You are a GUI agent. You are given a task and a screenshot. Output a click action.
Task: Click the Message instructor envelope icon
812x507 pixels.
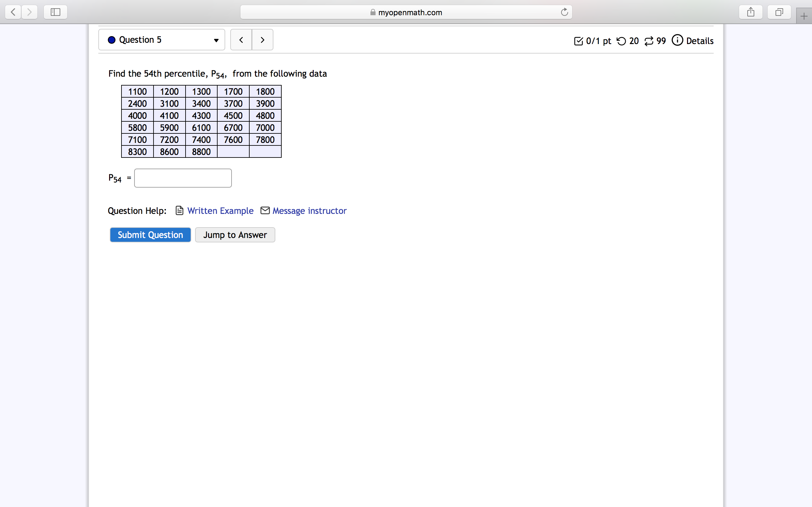tap(265, 210)
